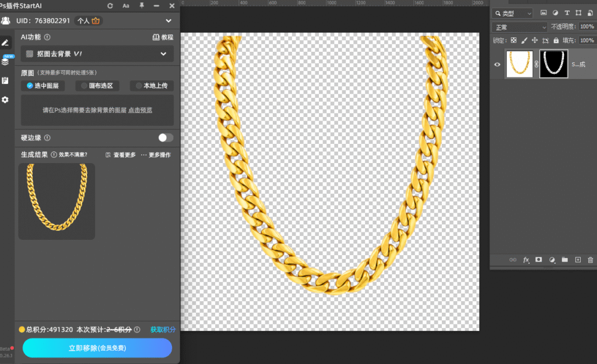597x364 pixels.
Task: Hide the layer using the eye icon
Action: pos(497,64)
